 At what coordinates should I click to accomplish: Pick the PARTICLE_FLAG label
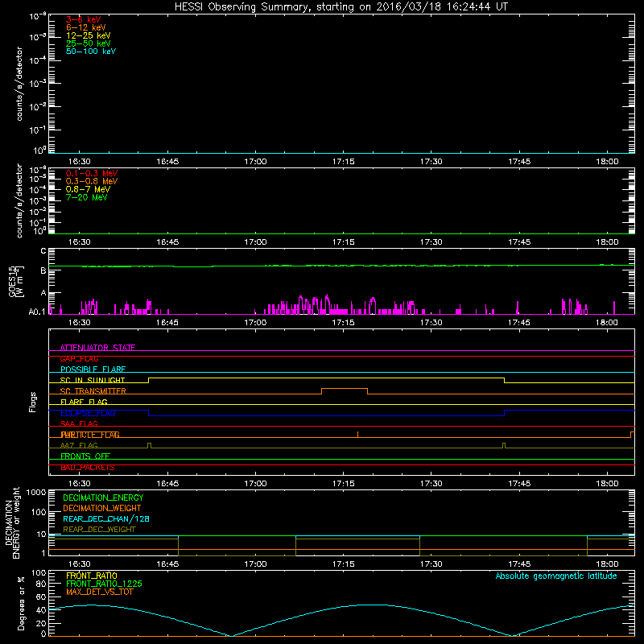(90, 435)
